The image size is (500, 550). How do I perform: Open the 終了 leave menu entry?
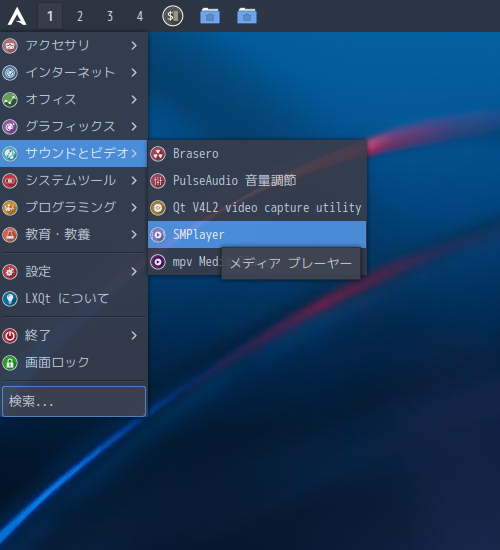[73, 336]
